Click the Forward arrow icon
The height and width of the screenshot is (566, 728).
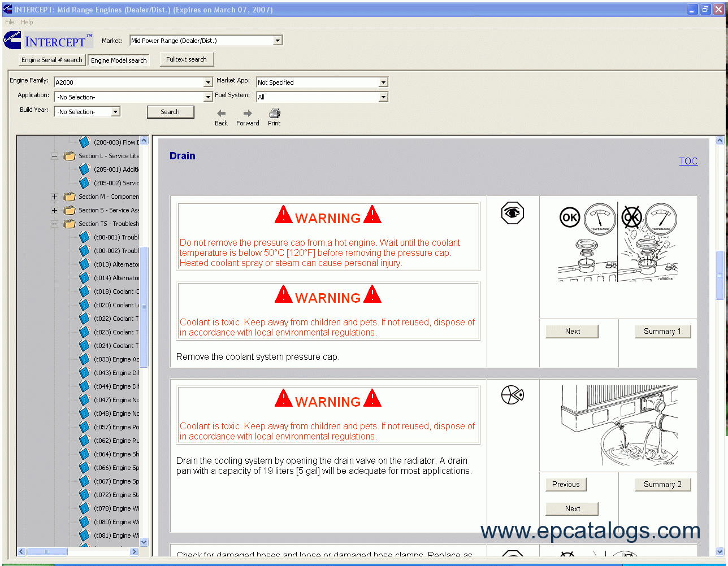click(x=248, y=113)
